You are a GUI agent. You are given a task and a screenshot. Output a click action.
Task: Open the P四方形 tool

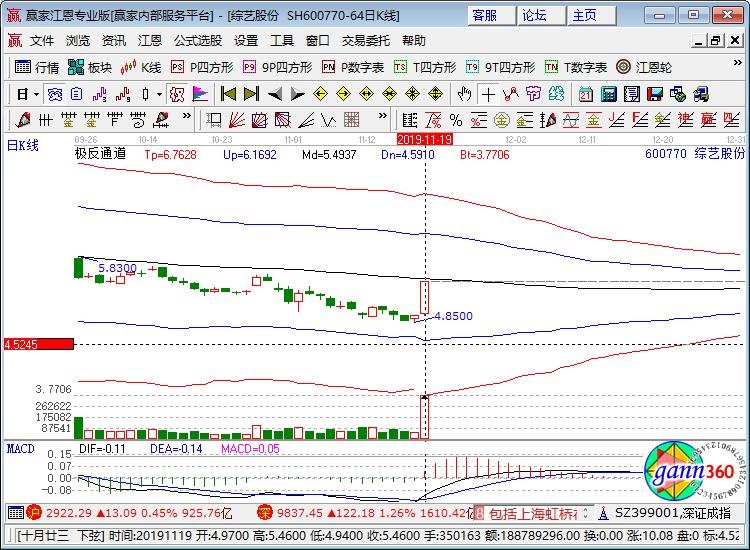click(202, 67)
